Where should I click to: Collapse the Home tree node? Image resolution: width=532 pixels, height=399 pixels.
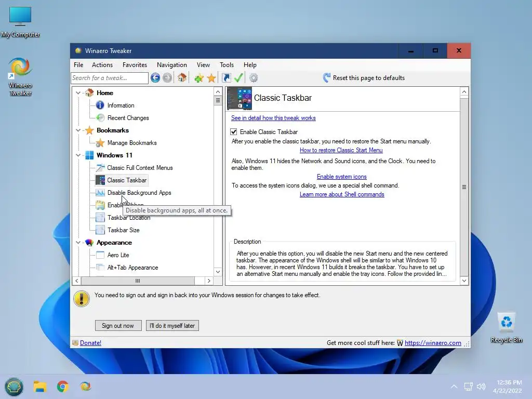(x=78, y=92)
